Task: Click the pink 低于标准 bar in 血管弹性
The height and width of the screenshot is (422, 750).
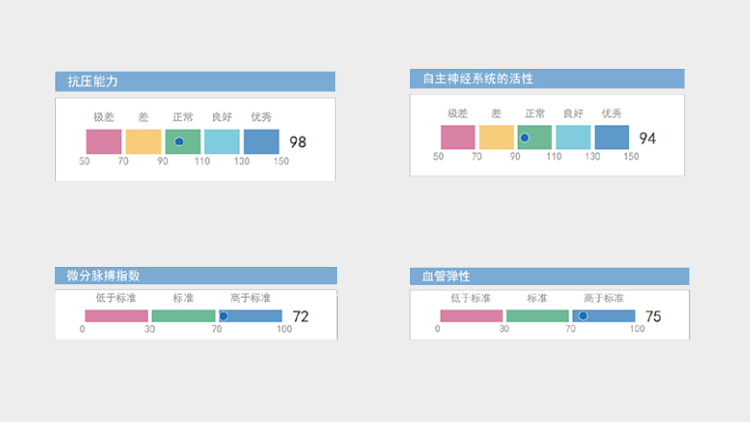Action: [x=471, y=316]
